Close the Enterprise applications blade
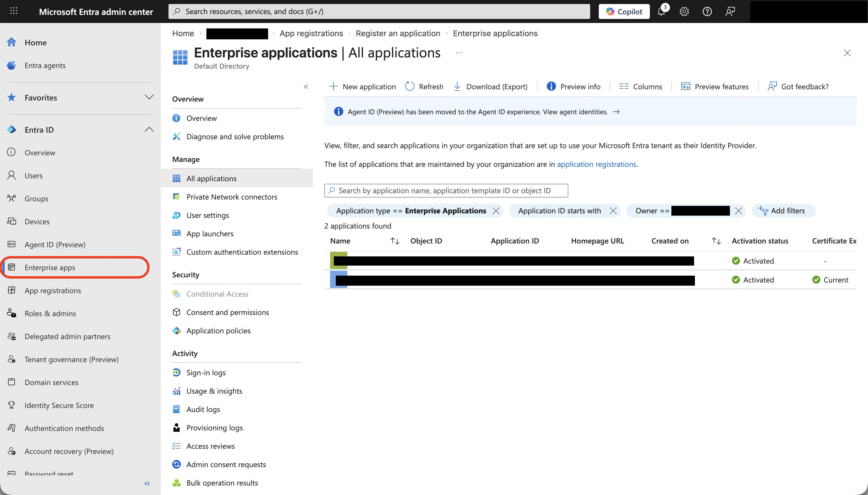 point(847,53)
